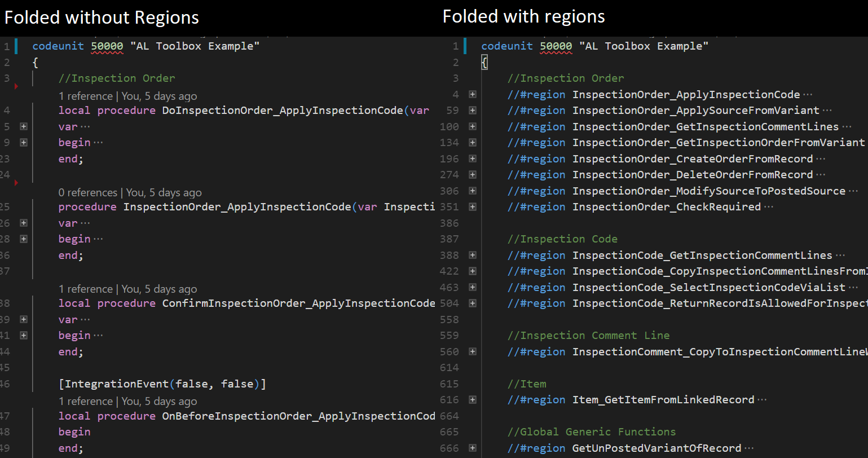Image resolution: width=868 pixels, height=458 pixels.
Task: Unfold var block under InspectionOrder_ApplyInspectionCode procedure
Action: click(x=24, y=223)
